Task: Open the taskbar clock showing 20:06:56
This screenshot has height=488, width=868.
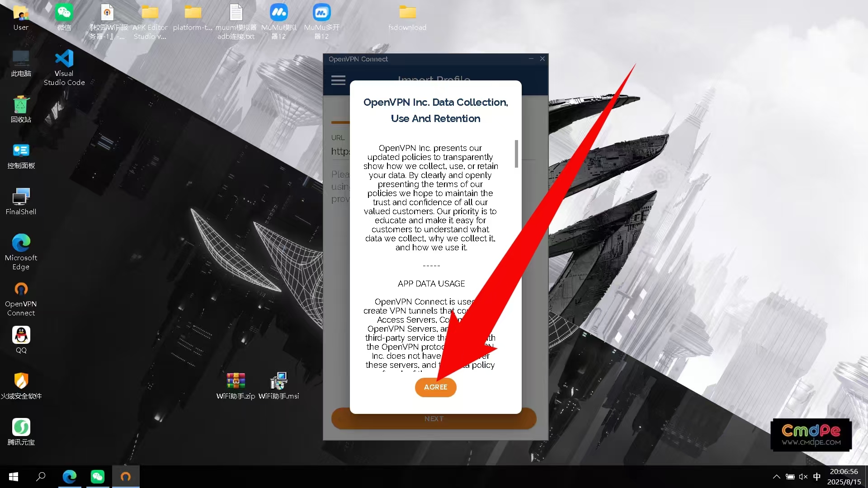Action: click(x=844, y=477)
